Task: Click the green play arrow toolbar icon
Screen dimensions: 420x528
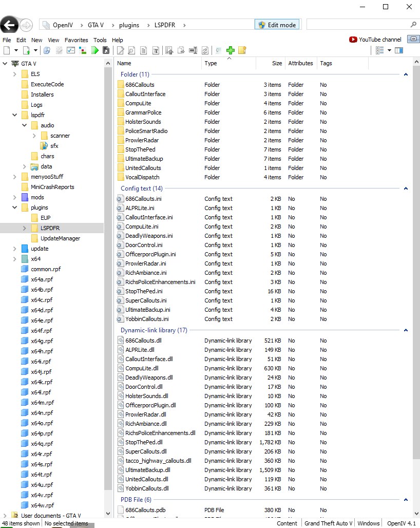Action: click(94, 50)
